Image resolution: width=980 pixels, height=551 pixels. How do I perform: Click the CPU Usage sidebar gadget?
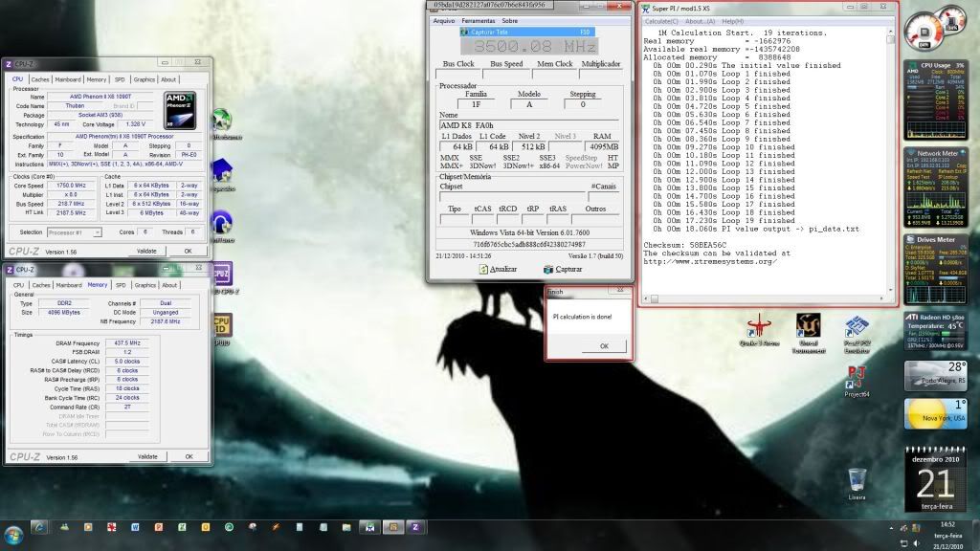pyautogui.click(x=936, y=99)
